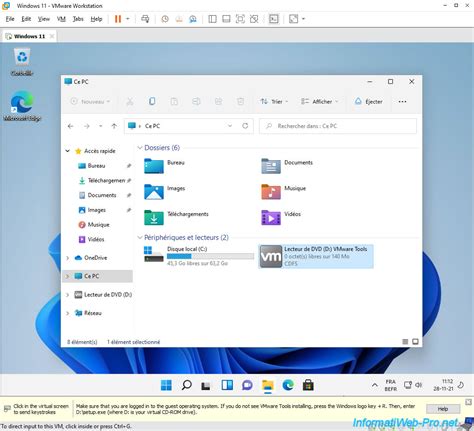Screen dimensions: 474x431
Task: Select the Vidéos folder in main pane
Action: 281,217
